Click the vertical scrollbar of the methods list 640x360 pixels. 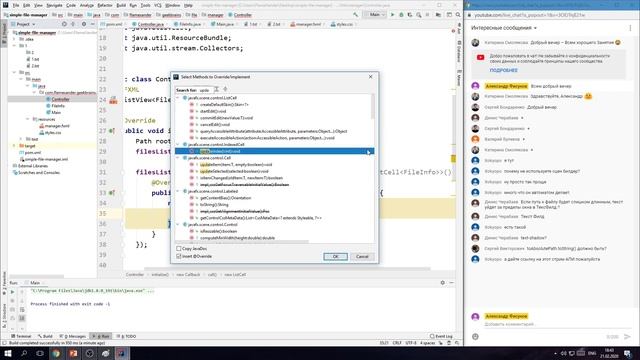(x=373, y=107)
